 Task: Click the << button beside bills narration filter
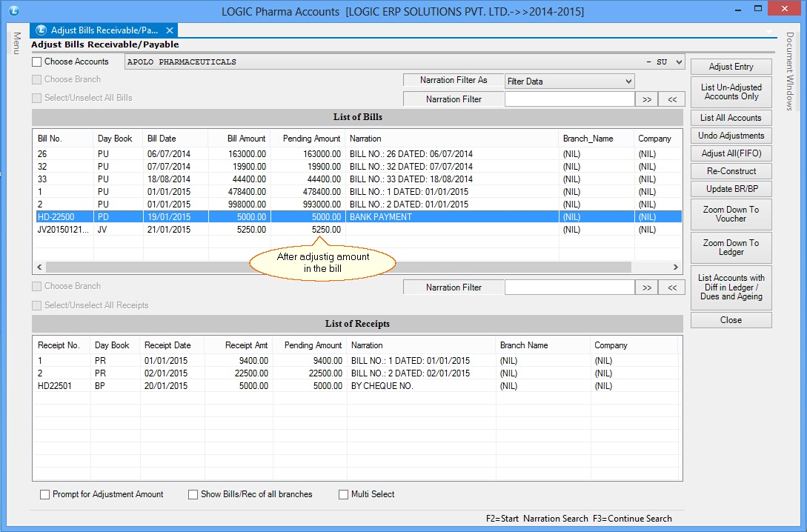pos(672,99)
